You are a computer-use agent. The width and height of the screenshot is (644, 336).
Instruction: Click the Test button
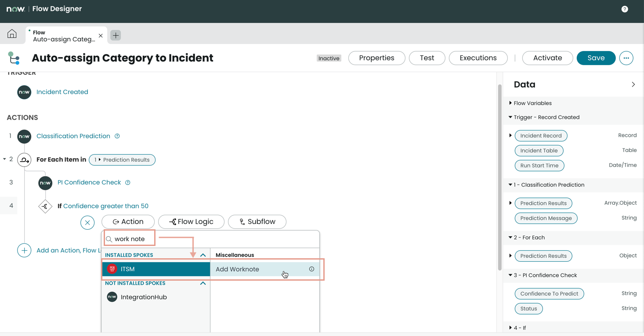[x=427, y=58]
